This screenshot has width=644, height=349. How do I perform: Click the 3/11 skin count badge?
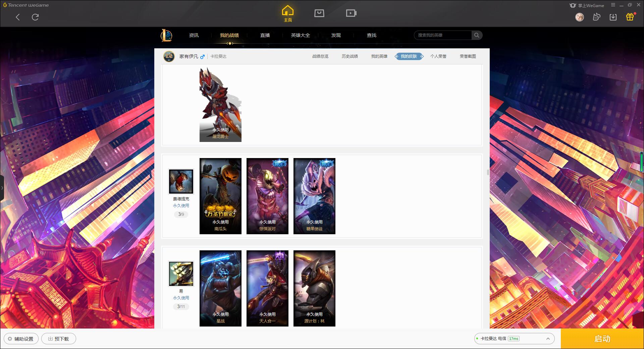click(181, 306)
